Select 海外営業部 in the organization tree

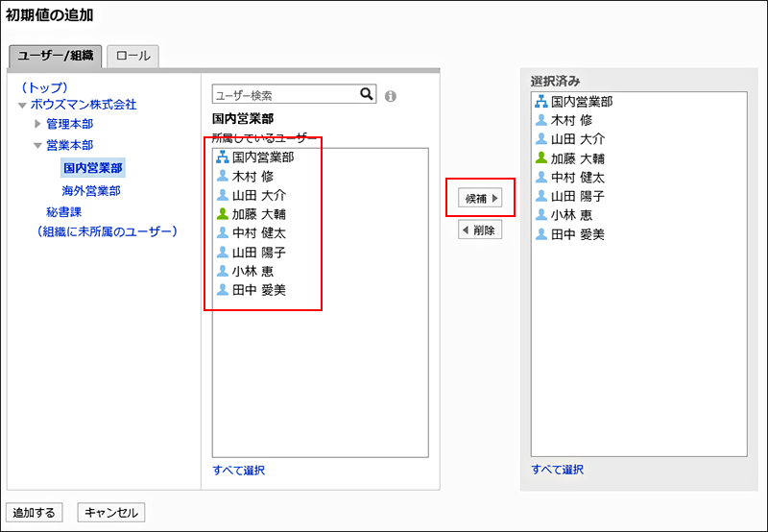click(x=91, y=190)
